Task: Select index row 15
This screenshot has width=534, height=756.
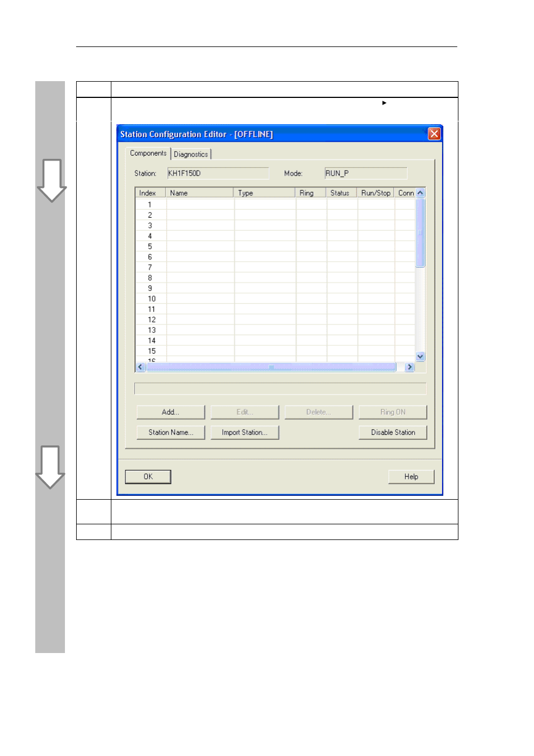Action: tap(275, 351)
